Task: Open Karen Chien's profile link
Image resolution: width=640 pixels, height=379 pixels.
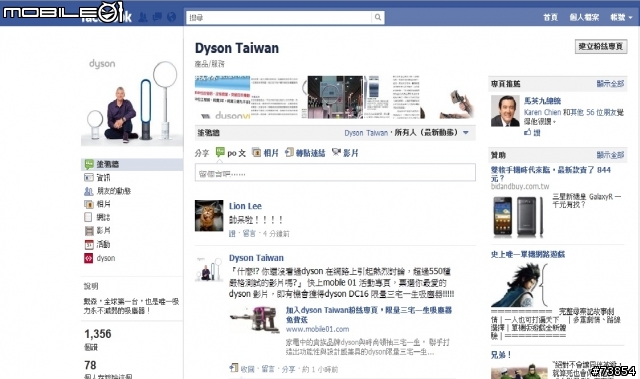Action: pyautogui.click(x=542, y=112)
